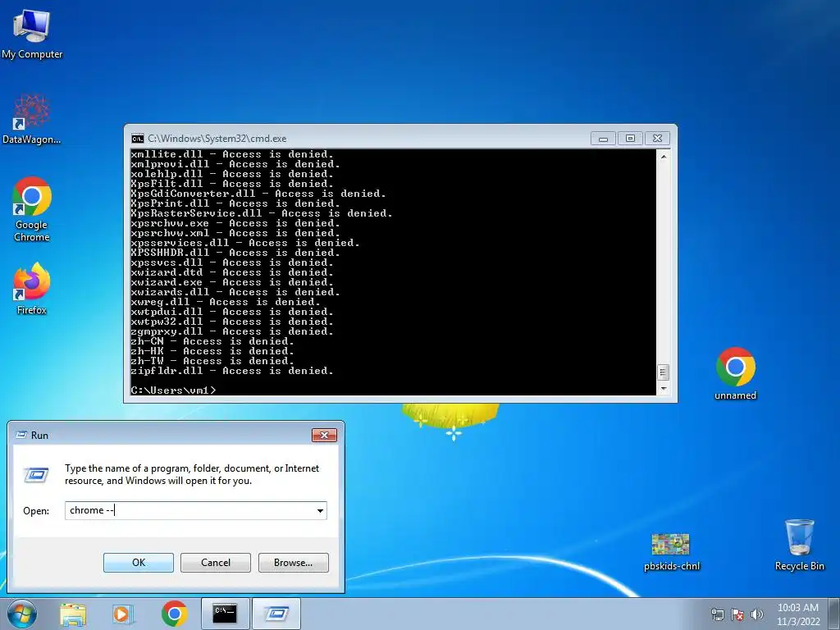Select the Firefox desktop shortcut

click(32, 288)
